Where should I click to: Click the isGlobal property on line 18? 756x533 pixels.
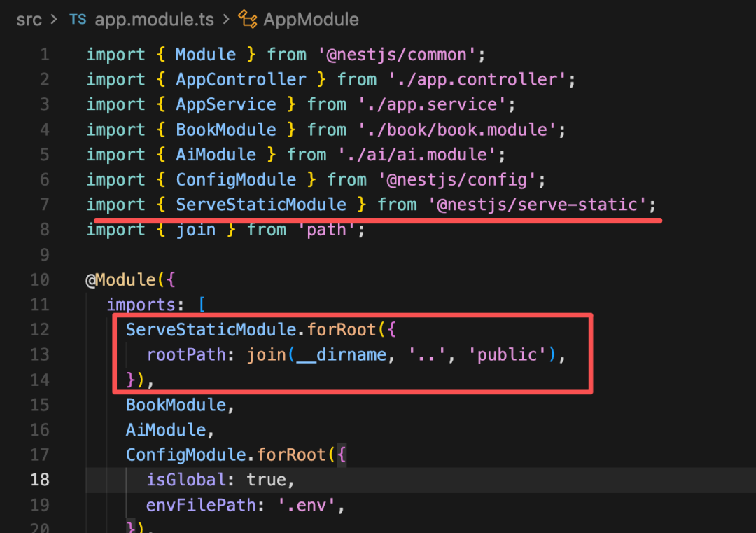pos(186,480)
